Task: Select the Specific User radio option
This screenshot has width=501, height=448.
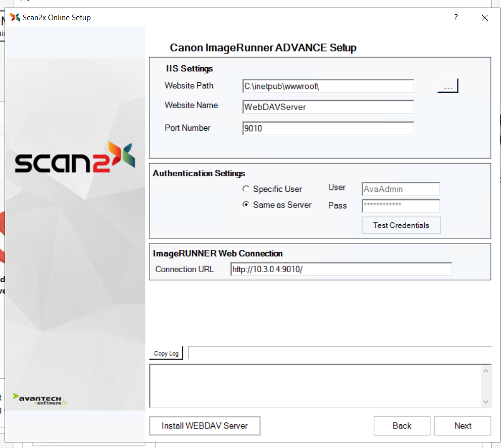Action: (246, 189)
